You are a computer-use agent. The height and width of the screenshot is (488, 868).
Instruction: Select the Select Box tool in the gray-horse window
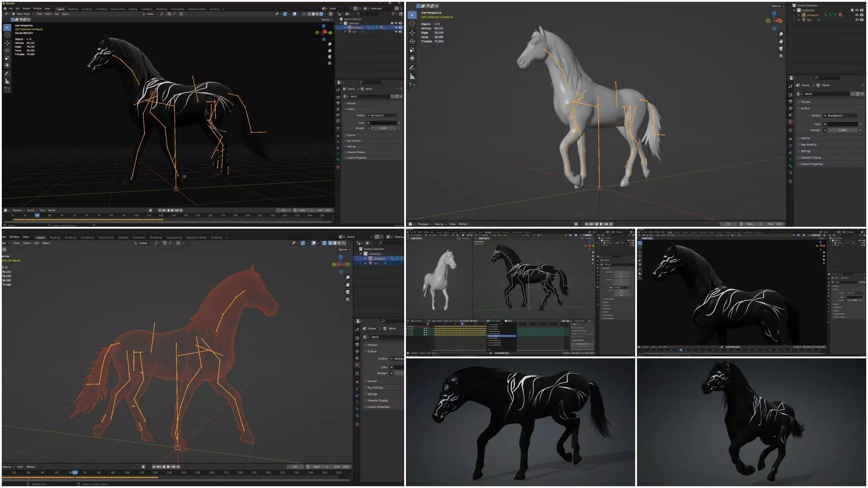[x=412, y=15]
